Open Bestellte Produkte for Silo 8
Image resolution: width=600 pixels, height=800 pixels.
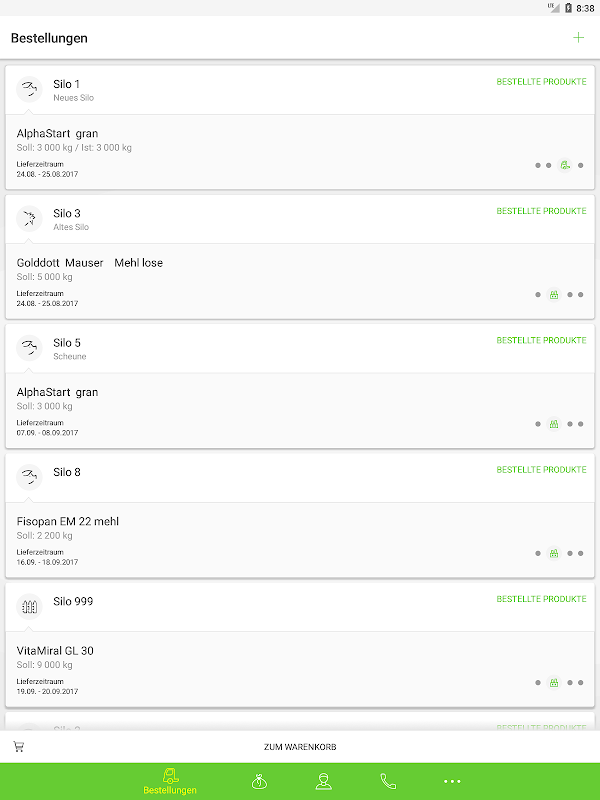pos(541,470)
